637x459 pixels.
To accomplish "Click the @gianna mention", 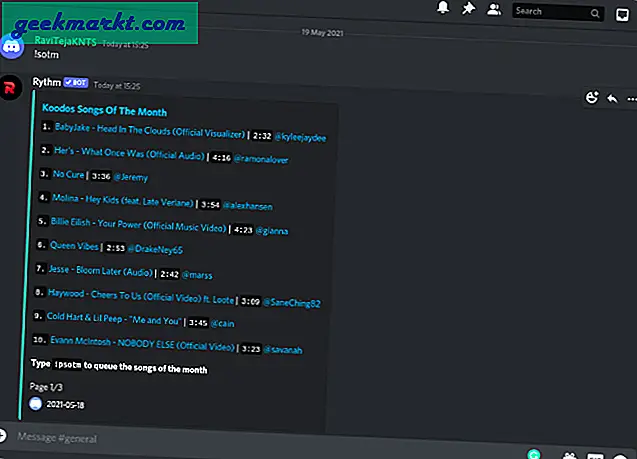I will (x=272, y=231).
